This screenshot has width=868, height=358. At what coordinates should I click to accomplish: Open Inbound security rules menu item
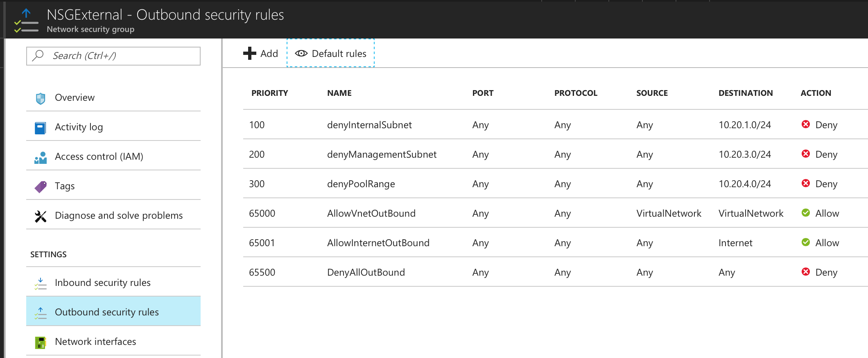point(113,282)
